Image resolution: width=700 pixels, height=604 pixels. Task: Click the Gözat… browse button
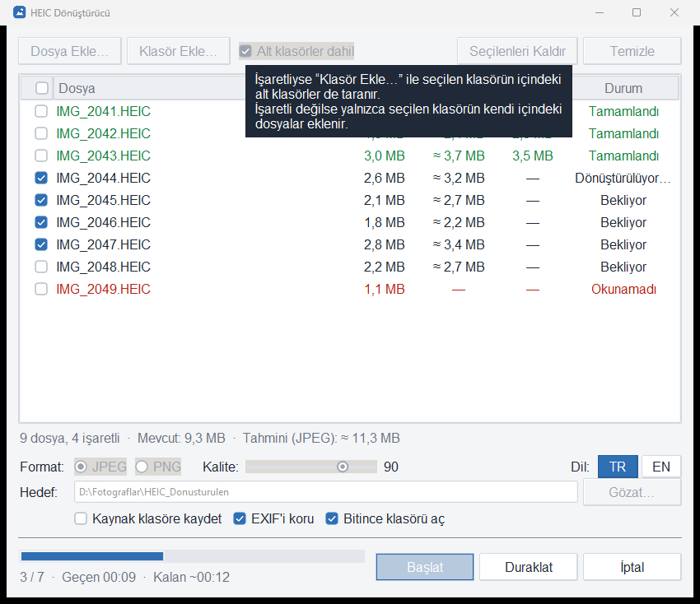coord(632,492)
